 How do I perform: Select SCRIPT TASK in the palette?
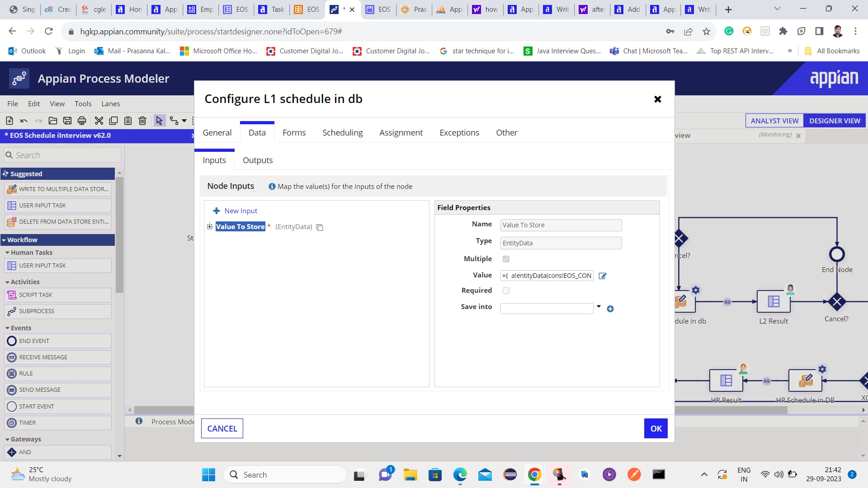[x=58, y=295]
